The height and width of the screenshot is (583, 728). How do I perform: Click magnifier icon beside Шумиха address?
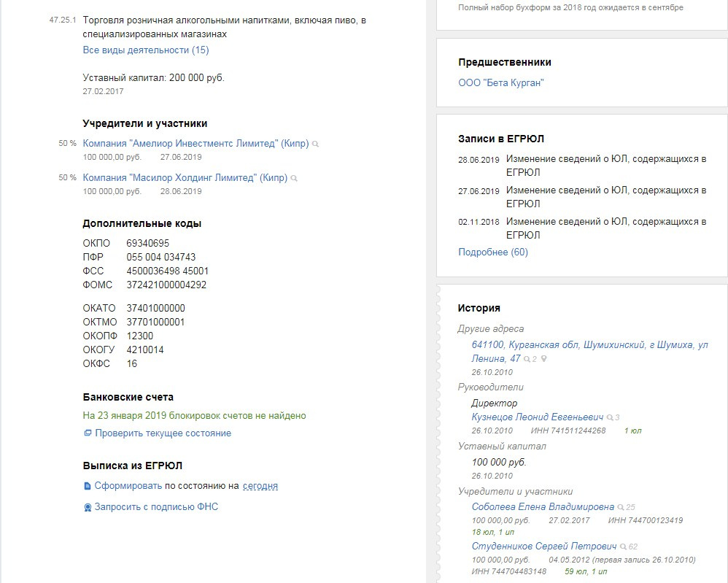527,359
